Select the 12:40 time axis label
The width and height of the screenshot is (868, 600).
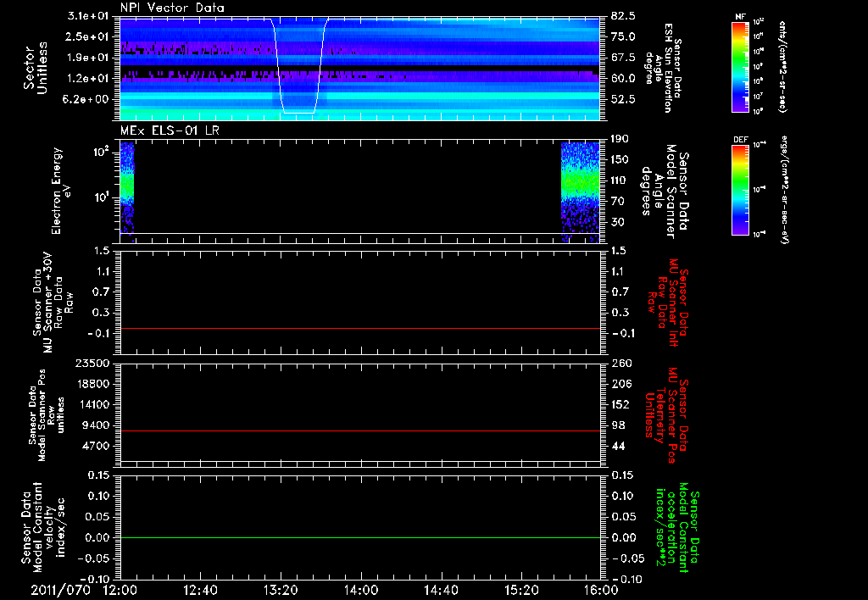point(200,589)
